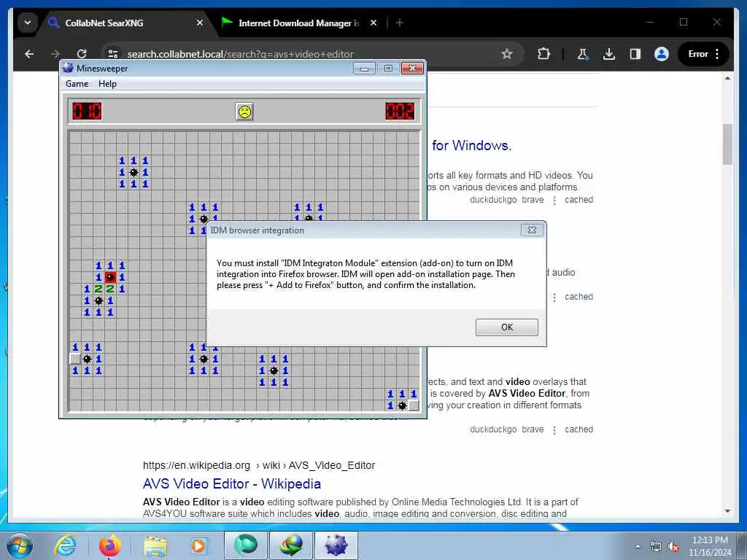747x560 pixels.
Task: Go back in the browser
Action: 29,54
